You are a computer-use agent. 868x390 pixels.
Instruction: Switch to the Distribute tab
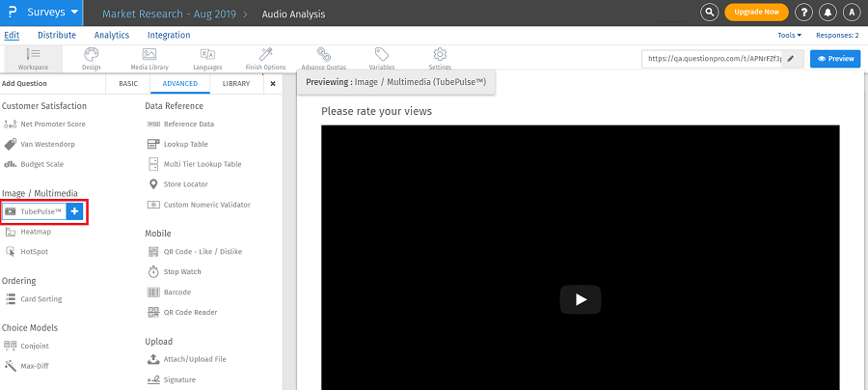point(56,35)
